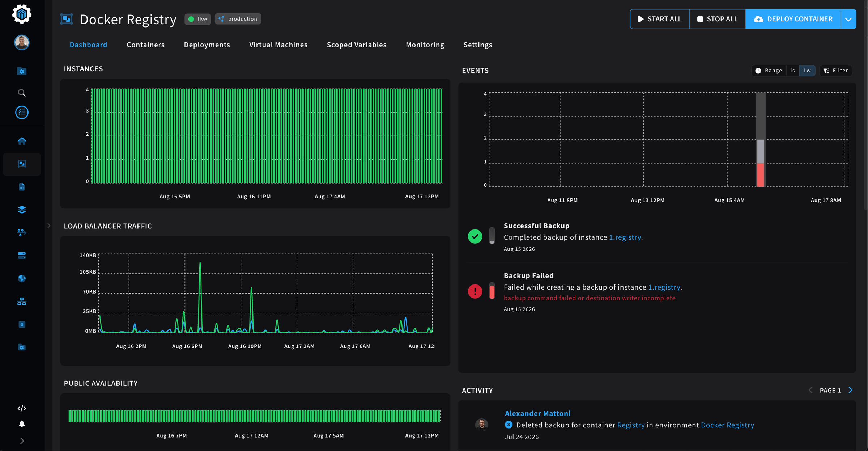This screenshot has height=451, width=868.
Task: Open the globe icon in the sidebar
Action: pyautogui.click(x=22, y=278)
